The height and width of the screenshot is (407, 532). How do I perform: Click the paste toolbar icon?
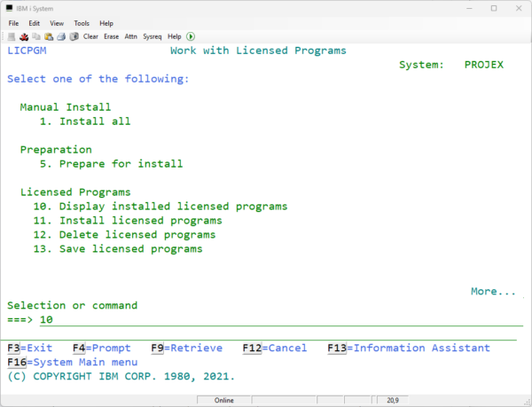point(49,36)
